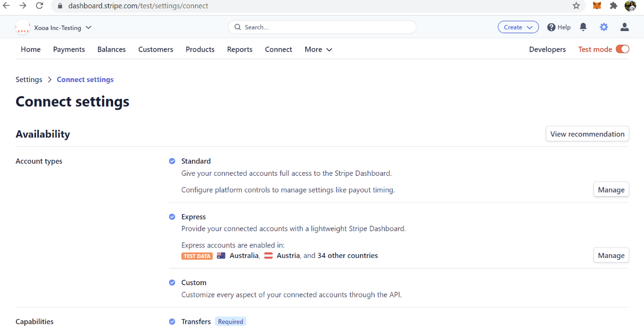Open the Xooa Inc-Testing account switcher

pyautogui.click(x=63, y=28)
